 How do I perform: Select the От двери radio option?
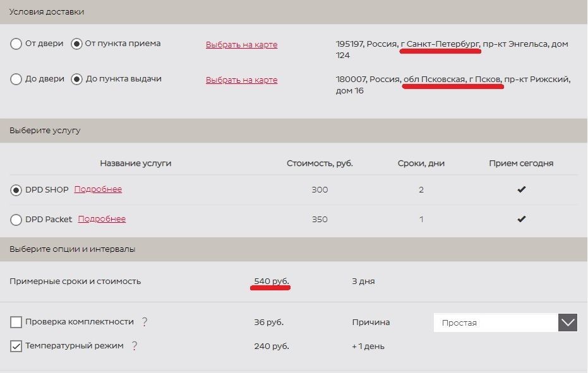click(16, 44)
